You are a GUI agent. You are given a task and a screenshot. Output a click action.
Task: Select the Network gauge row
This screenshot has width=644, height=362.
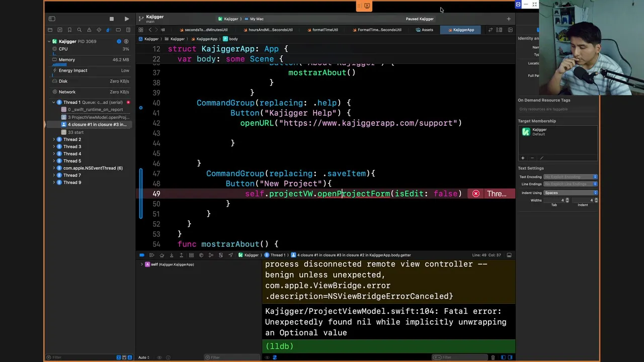91,92
